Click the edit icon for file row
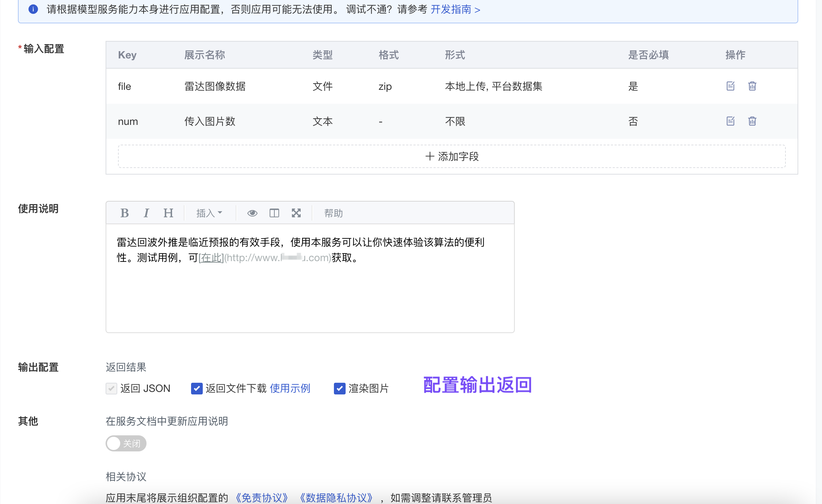This screenshot has height=504, width=822. pyautogui.click(x=730, y=86)
